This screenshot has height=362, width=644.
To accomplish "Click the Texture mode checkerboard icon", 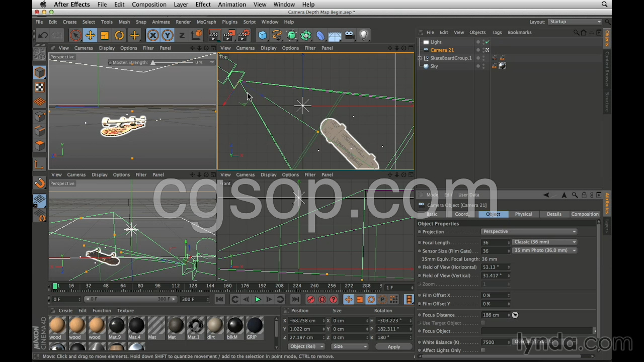I will [40, 87].
